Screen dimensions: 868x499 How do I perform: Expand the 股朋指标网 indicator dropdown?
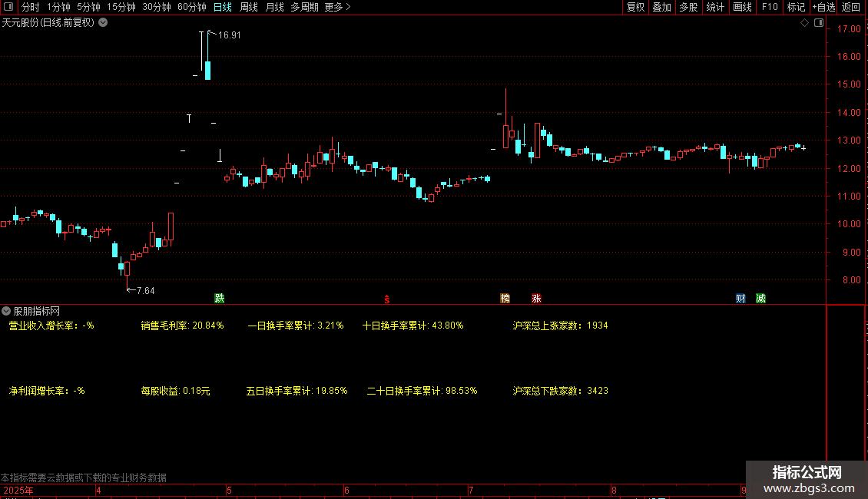(x=6, y=312)
